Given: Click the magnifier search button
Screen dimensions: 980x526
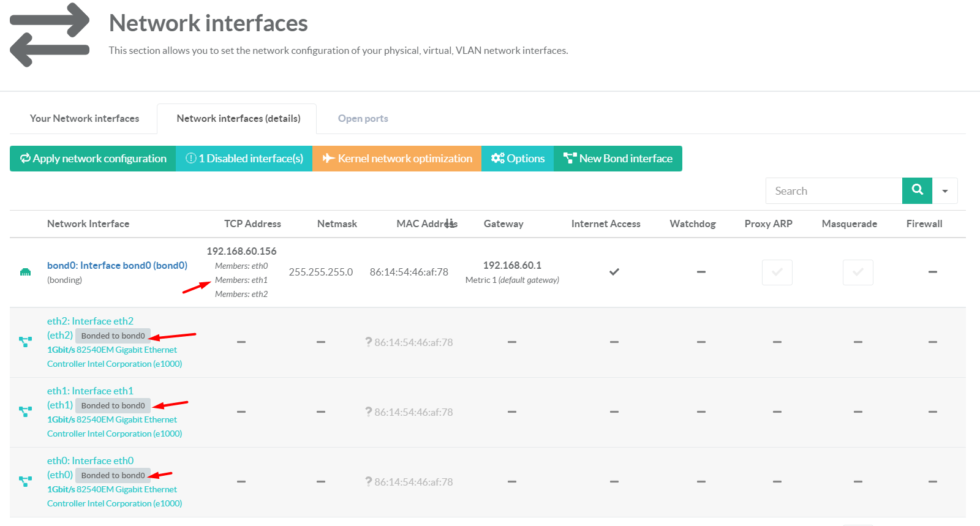Looking at the screenshot, I should click(917, 190).
